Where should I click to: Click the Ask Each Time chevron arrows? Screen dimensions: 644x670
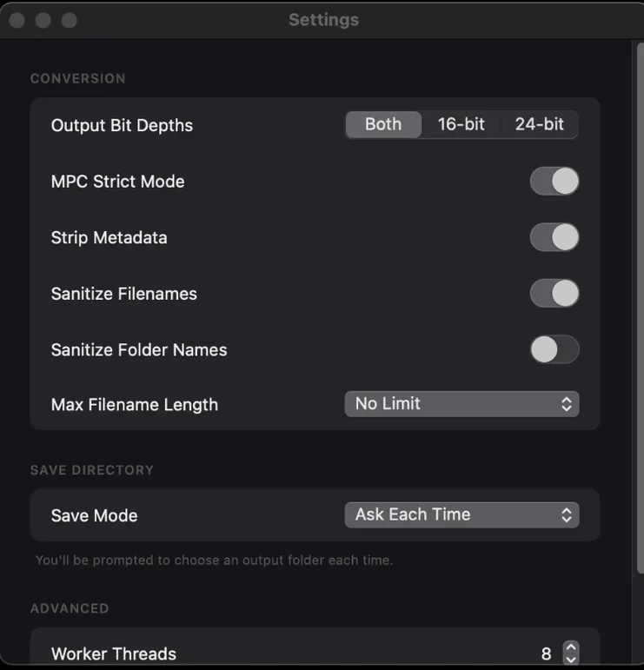click(567, 514)
